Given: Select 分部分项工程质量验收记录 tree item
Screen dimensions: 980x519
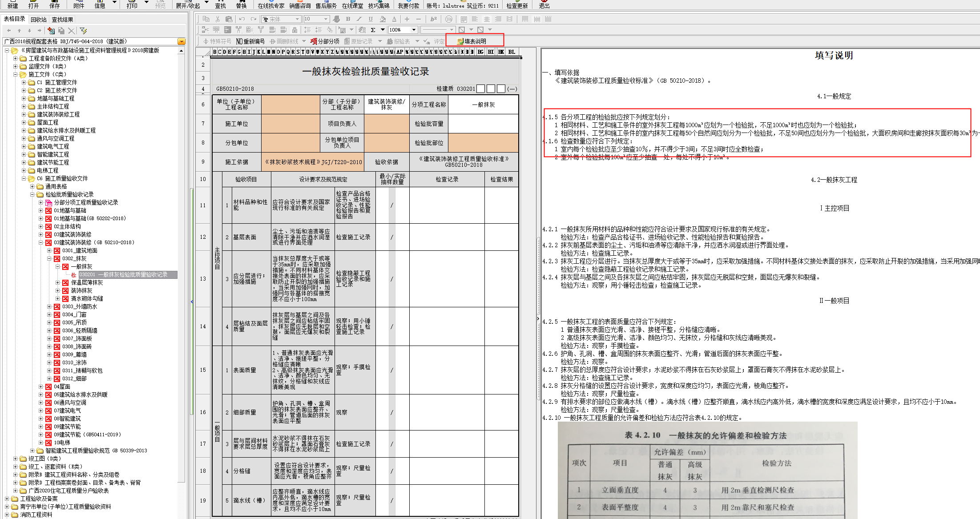Looking at the screenshot, I should (86, 202).
